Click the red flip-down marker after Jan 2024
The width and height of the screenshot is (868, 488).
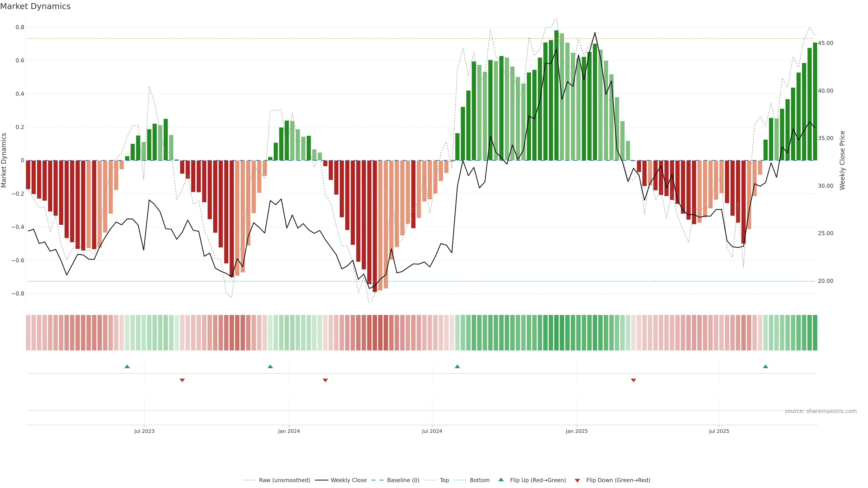tap(325, 380)
